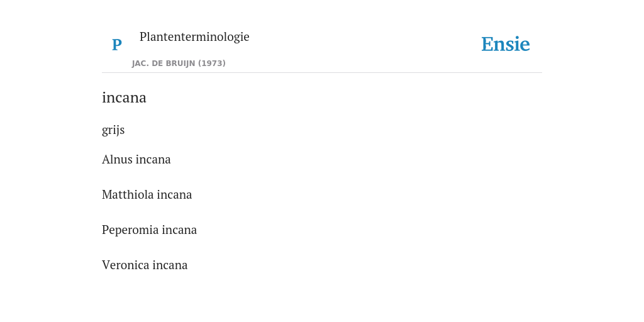This screenshot has height=322, width=644.
Task: Click the horizontal divider under the header
Action: [x=322, y=73]
